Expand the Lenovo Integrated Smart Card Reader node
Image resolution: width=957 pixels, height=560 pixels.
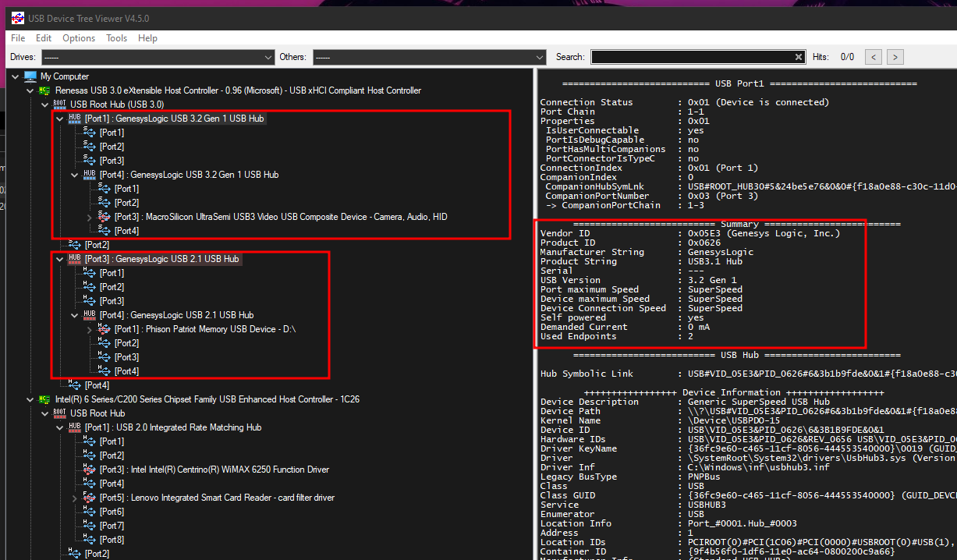(x=75, y=498)
